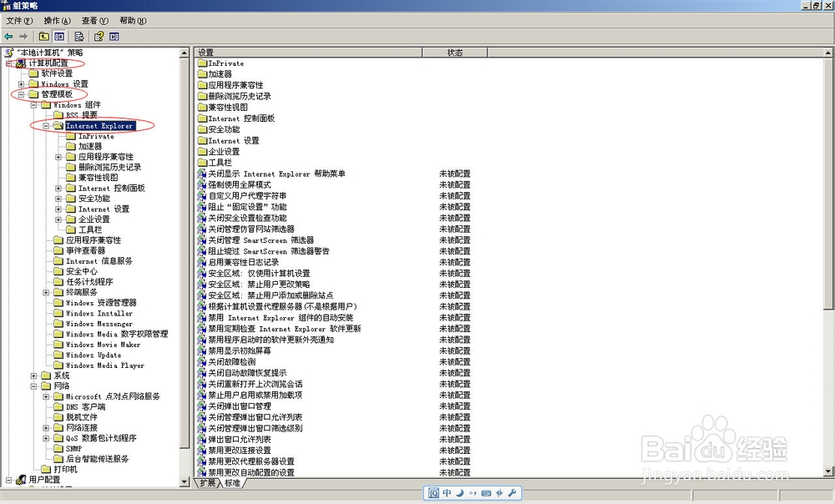Select 启用兼容性日志记录 policy
The image size is (835, 504).
click(x=243, y=262)
